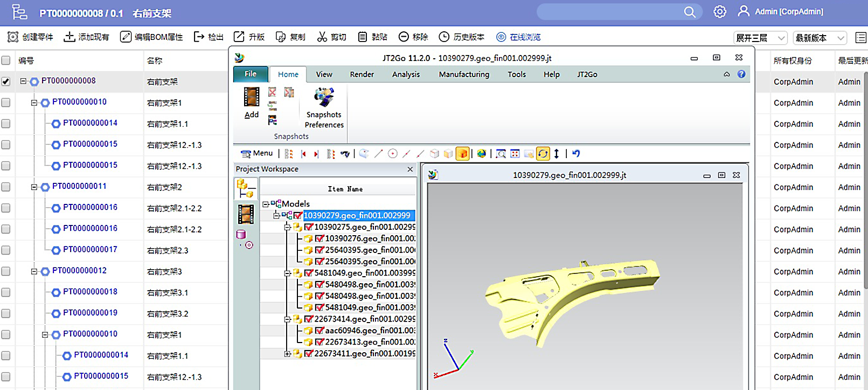Click the blue help question mark icon
The image size is (868, 390).
(741, 74)
